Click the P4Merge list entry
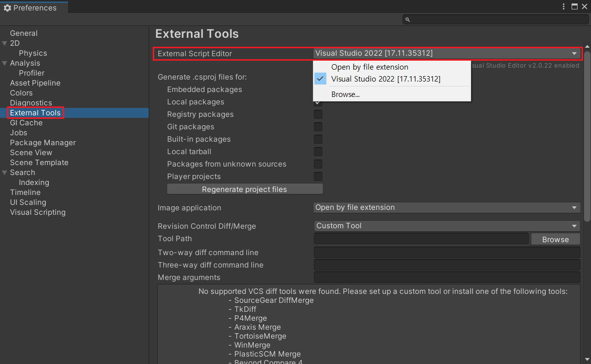This screenshot has height=364, width=591. [250, 318]
